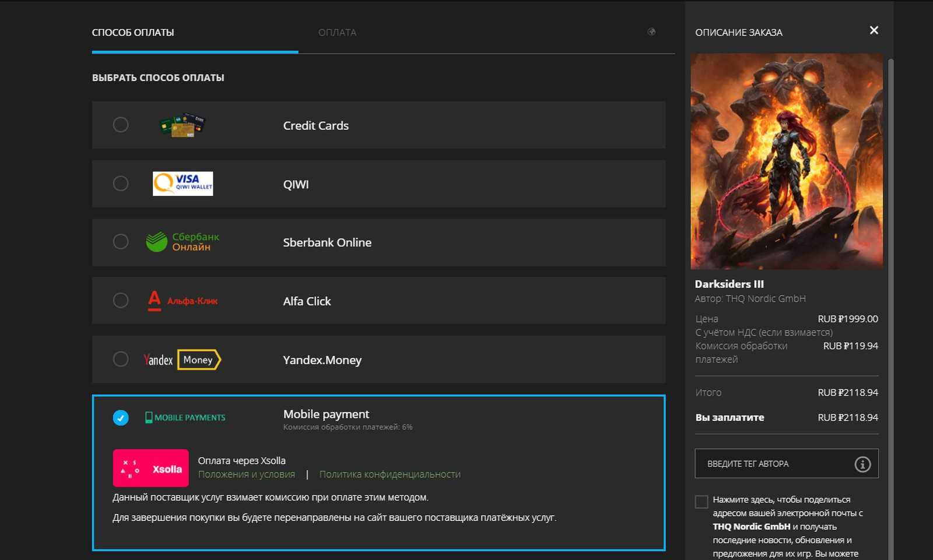Select the Alfa Click radio button
933x560 pixels.
point(121,301)
